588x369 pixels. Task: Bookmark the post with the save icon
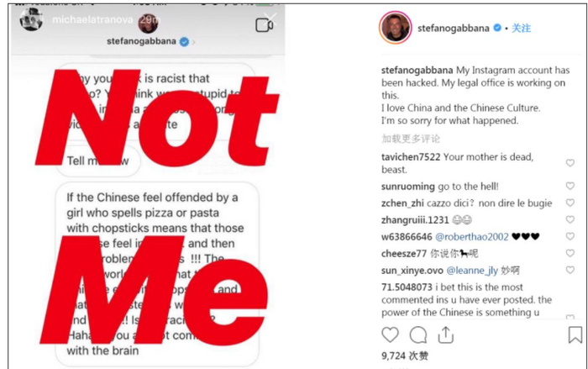[x=575, y=335]
